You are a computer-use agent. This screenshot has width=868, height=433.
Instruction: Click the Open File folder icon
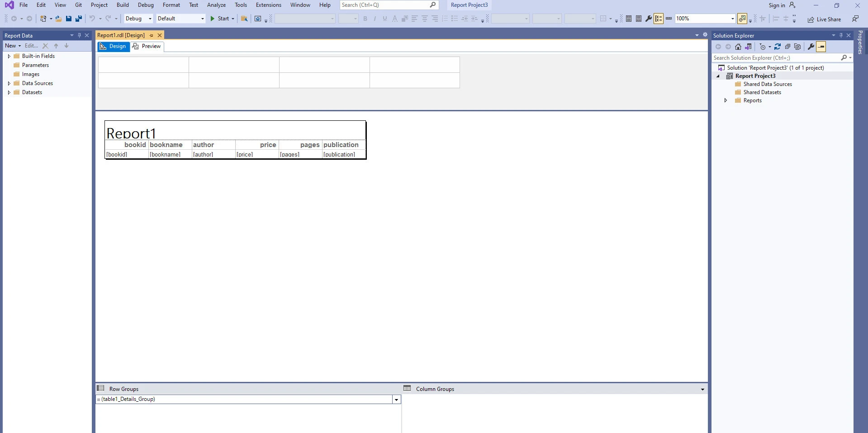58,19
